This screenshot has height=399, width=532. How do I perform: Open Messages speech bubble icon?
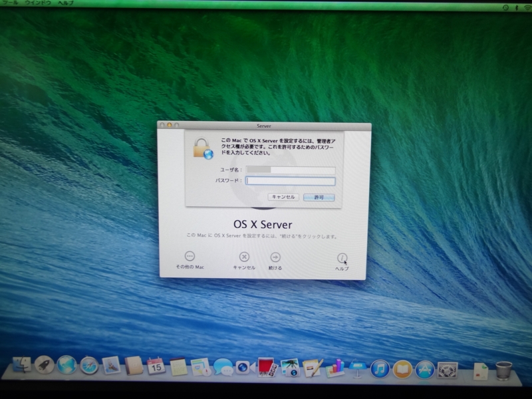(x=223, y=368)
